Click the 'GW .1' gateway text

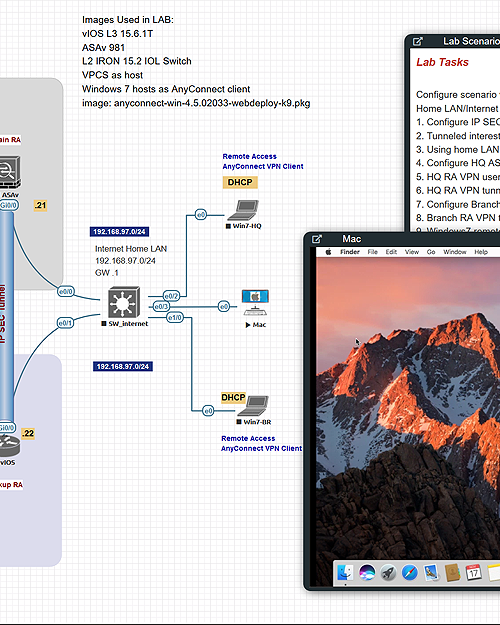click(106, 273)
